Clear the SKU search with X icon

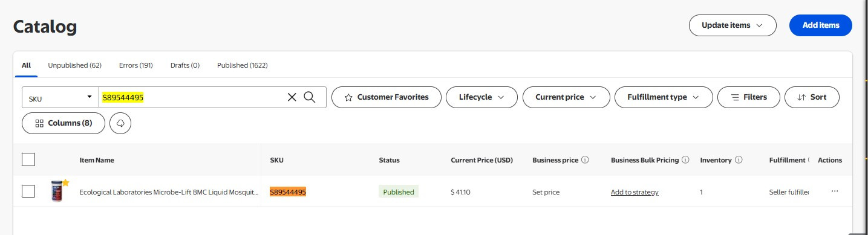(292, 97)
